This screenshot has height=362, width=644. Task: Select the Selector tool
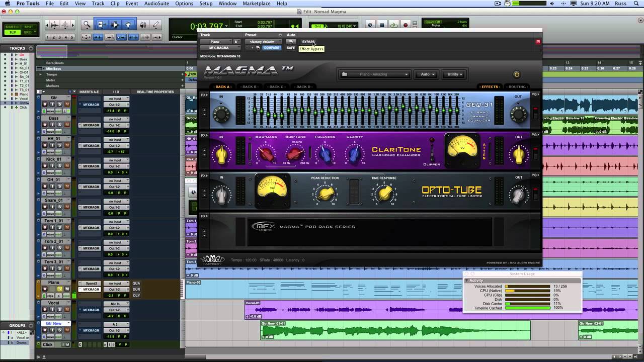click(115, 25)
